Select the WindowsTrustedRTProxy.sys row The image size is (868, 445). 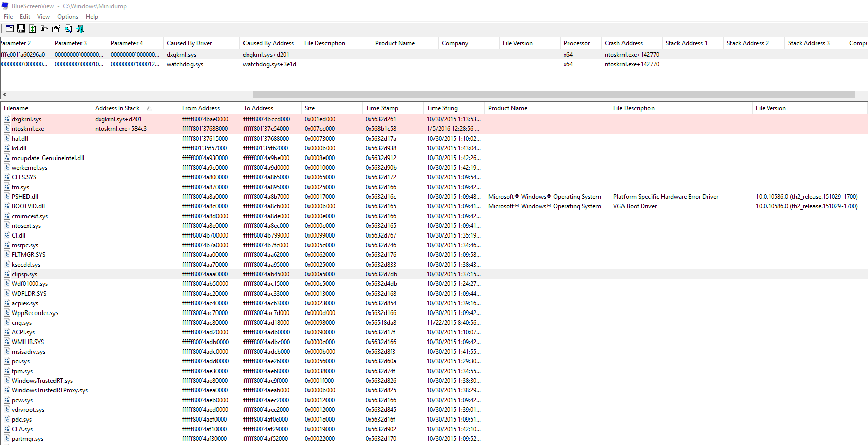pos(434,390)
